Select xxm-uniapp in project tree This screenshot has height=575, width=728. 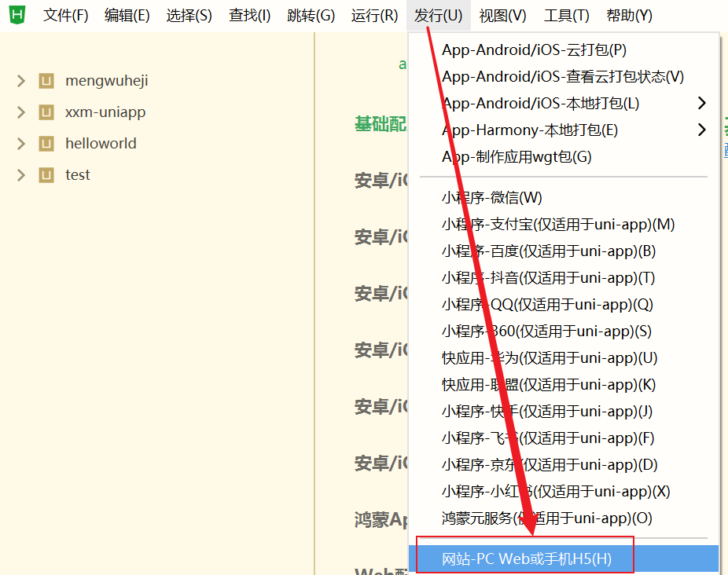click(105, 112)
